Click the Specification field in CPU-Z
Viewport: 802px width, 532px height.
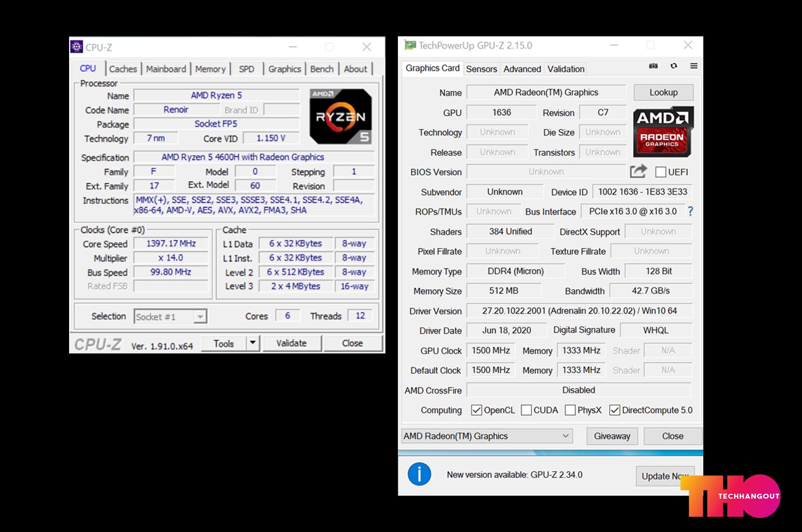pos(254,157)
